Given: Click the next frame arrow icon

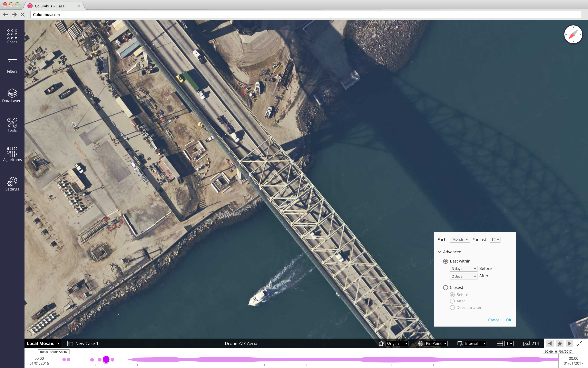Looking at the screenshot, I should [570, 343].
